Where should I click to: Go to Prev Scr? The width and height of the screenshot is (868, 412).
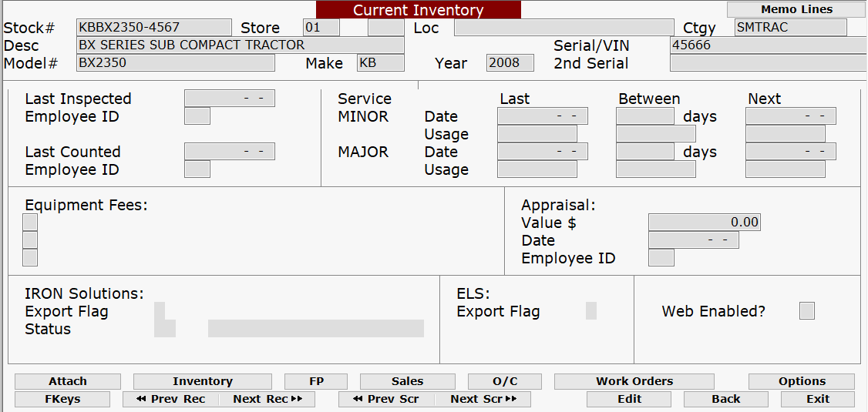tap(386, 399)
